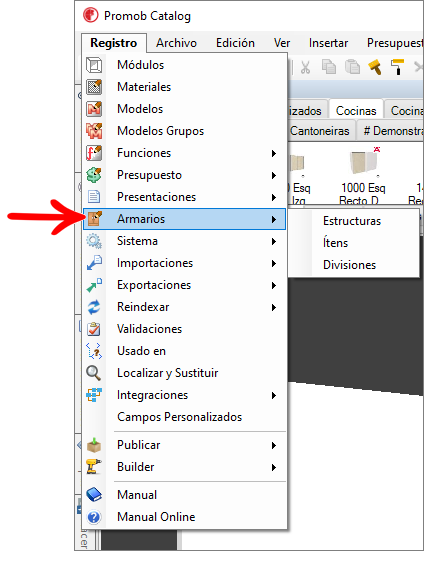Screen dimensions: 432x562
Task: Click the Modelos Grupos icon
Action: pos(94,131)
